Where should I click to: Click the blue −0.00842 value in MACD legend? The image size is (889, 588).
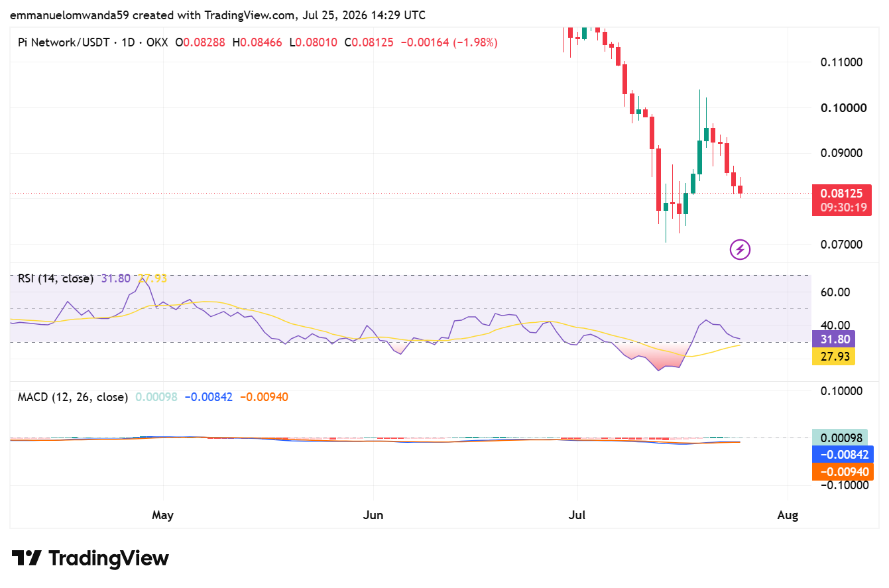coord(208,397)
